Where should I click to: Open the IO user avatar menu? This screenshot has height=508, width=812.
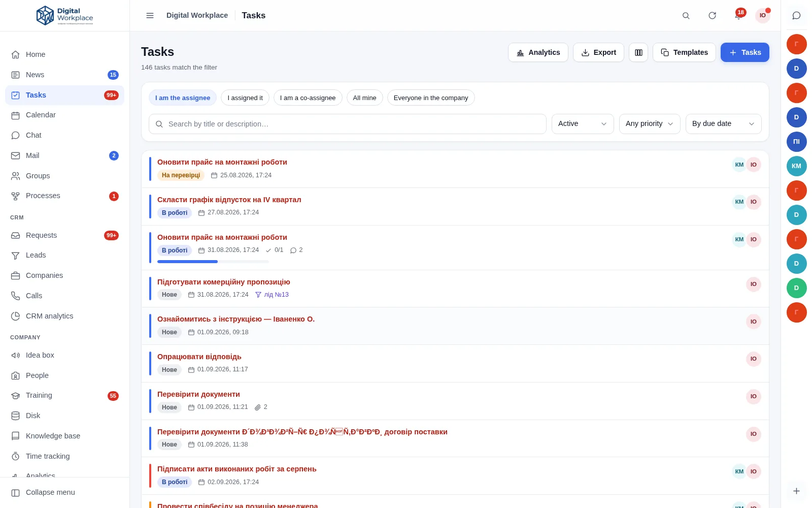pyautogui.click(x=763, y=16)
